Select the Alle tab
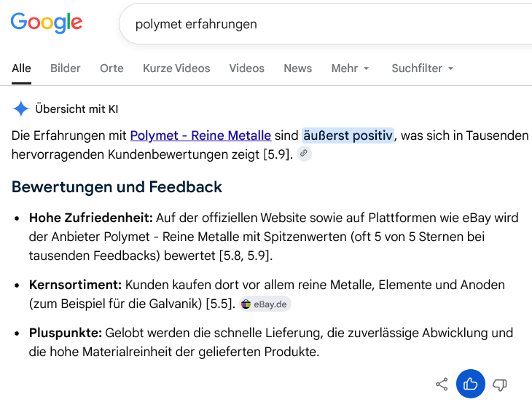 (x=21, y=68)
